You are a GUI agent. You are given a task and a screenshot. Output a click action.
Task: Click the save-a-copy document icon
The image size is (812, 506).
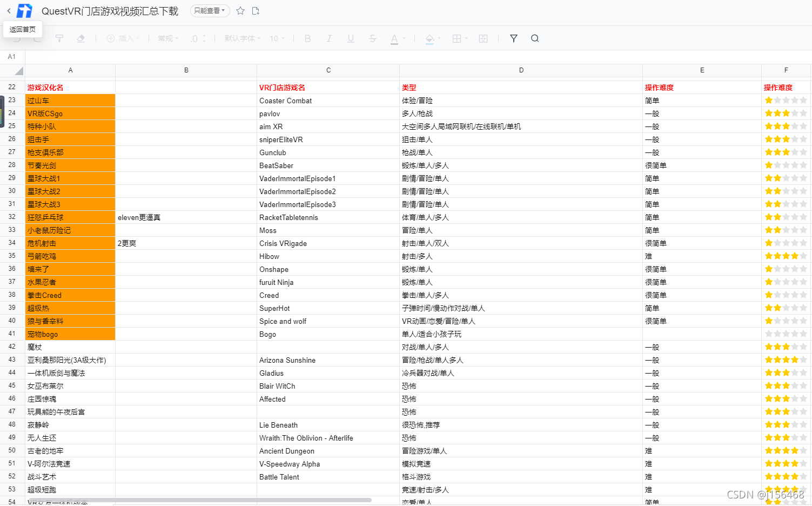[256, 11]
